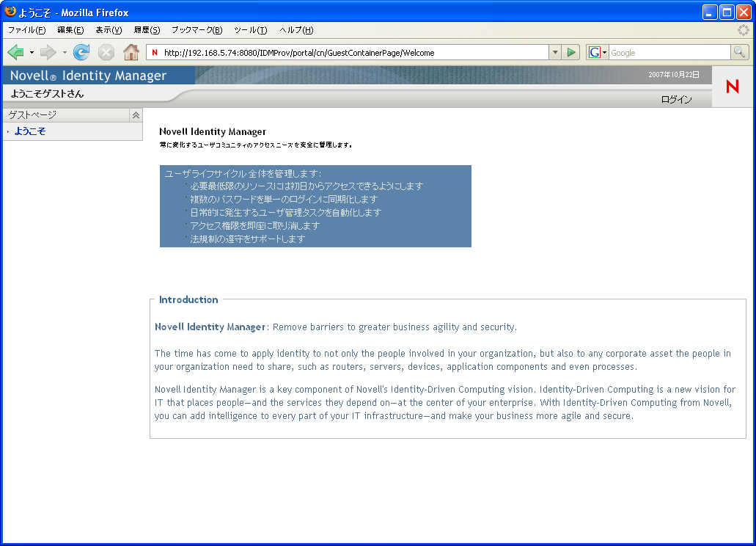
Task: Click the date 2007年10月22日
Action: click(674, 75)
